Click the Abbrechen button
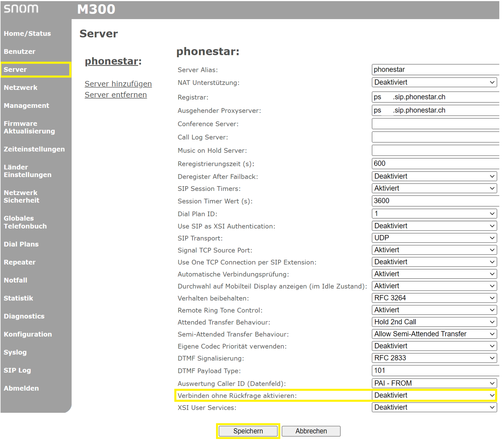Image resolution: width=504 pixels, height=441 pixels. pyautogui.click(x=311, y=431)
